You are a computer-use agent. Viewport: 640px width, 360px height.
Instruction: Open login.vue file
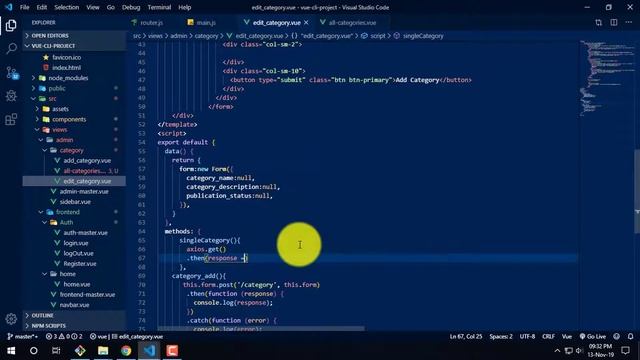pos(76,243)
